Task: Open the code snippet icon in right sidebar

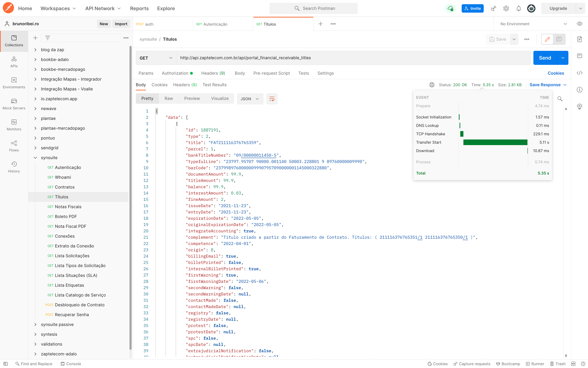Action: point(579,73)
